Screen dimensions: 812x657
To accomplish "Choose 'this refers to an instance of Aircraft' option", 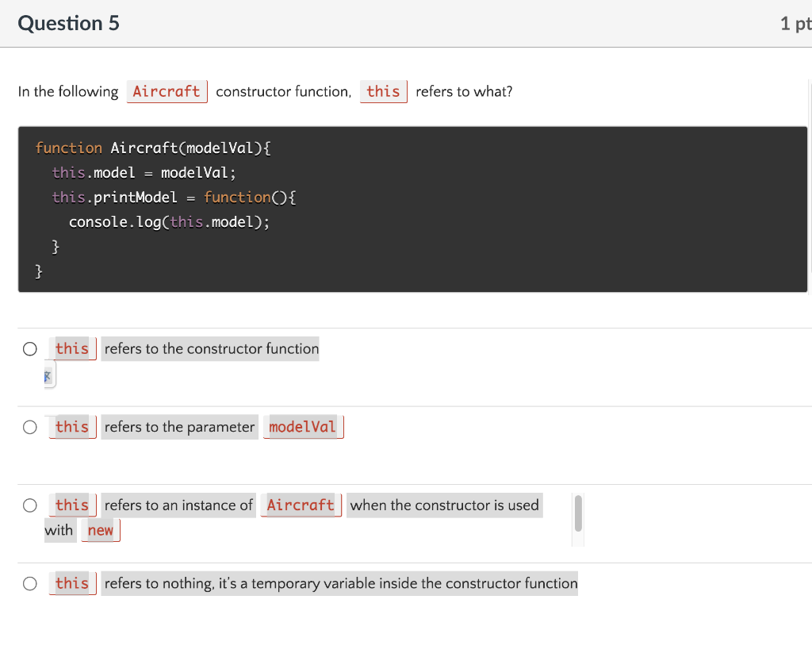I will click(x=29, y=505).
